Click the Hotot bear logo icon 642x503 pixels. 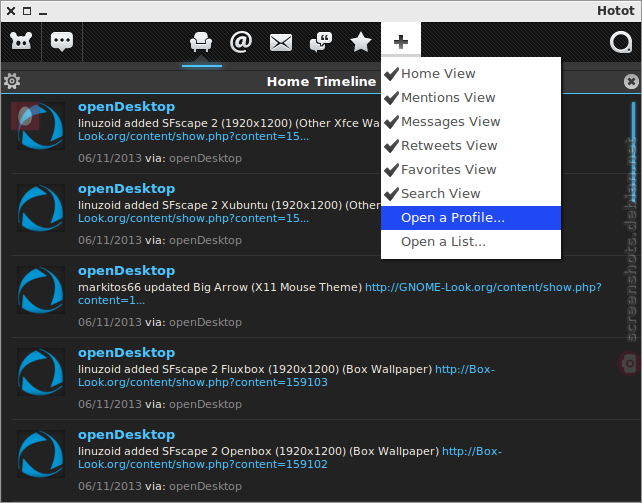pos(21,41)
